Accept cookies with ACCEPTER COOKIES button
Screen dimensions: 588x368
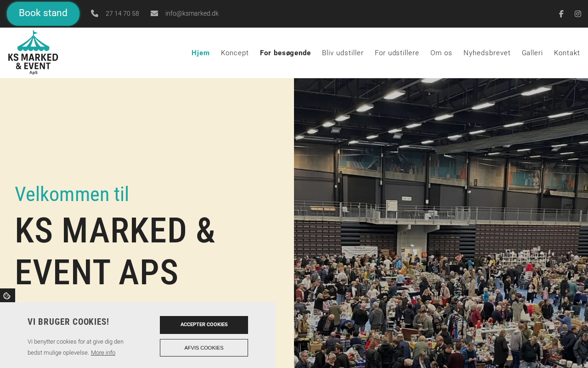coord(204,325)
